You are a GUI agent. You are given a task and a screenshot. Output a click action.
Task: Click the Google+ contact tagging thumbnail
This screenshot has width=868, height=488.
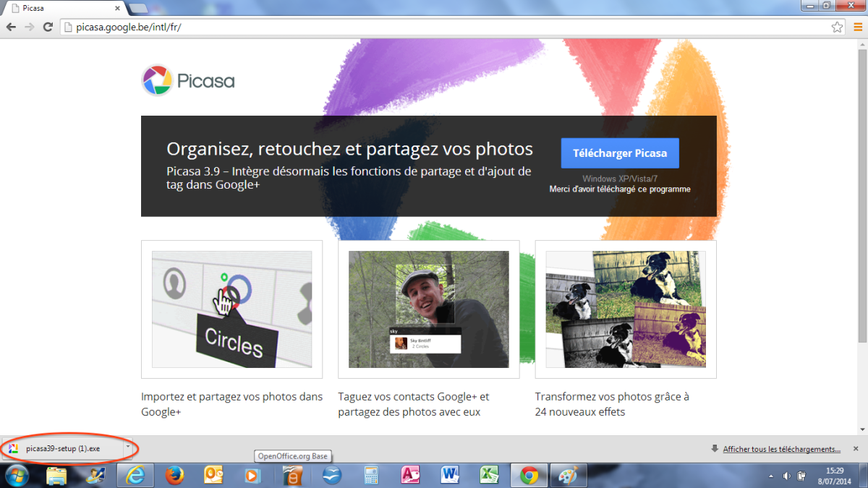pos(429,309)
